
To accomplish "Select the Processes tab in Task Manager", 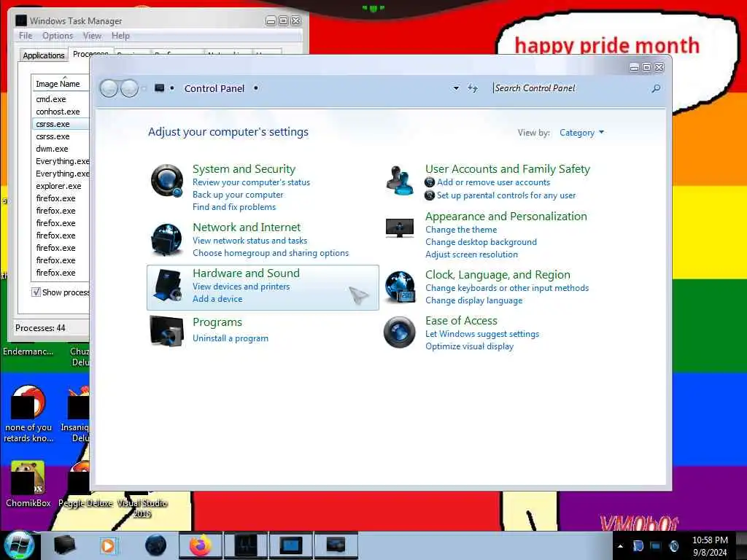I will pos(90,53).
